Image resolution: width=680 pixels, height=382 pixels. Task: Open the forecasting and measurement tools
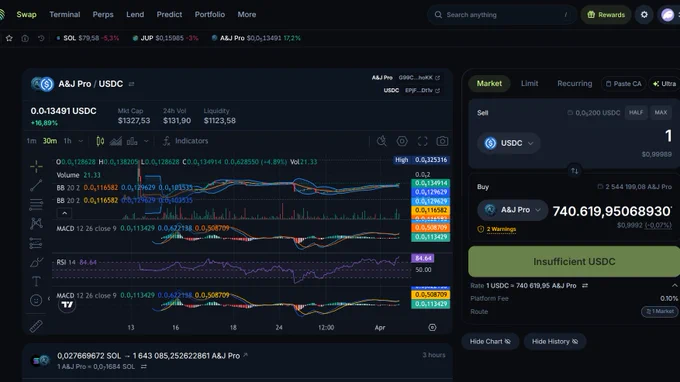coord(36,243)
